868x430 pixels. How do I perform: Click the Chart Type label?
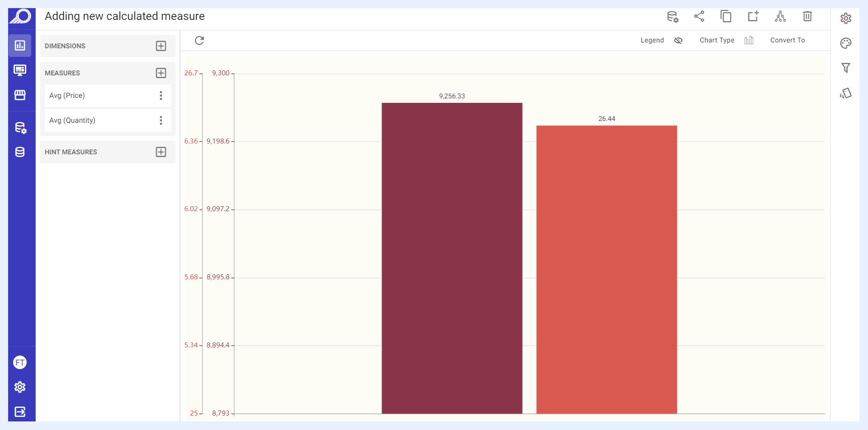click(x=717, y=40)
